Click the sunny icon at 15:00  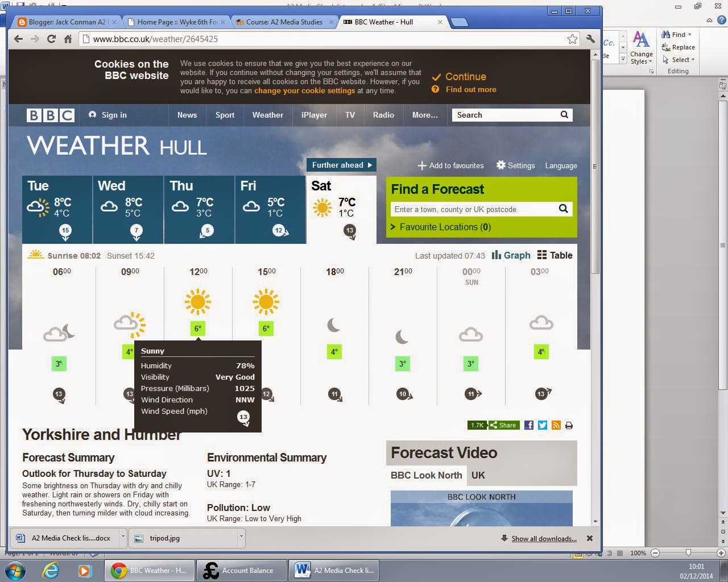(x=266, y=301)
